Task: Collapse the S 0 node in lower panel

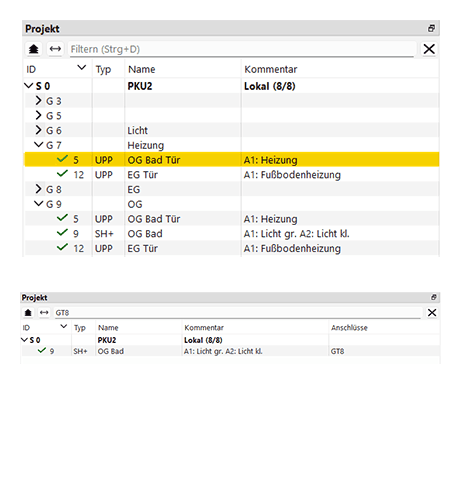Action: 24,340
